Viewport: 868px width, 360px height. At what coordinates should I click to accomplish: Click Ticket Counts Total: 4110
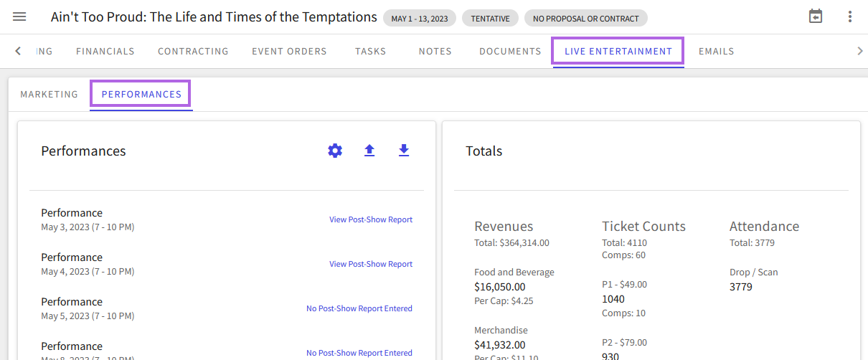coord(624,243)
